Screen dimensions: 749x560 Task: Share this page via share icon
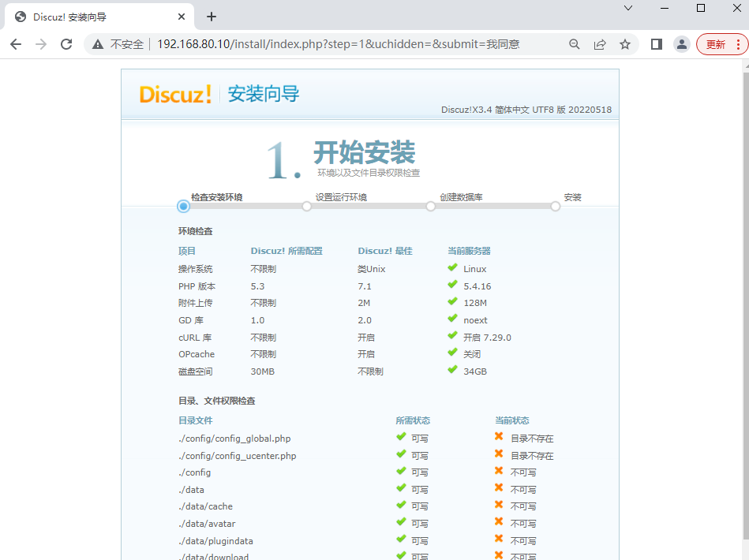coord(600,44)
